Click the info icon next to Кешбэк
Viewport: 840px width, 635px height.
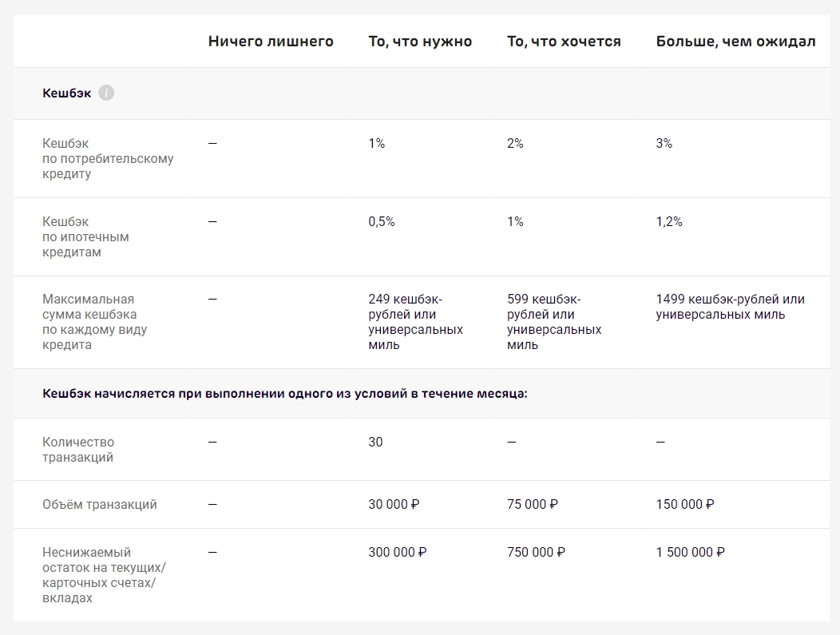tap(106, 93)
